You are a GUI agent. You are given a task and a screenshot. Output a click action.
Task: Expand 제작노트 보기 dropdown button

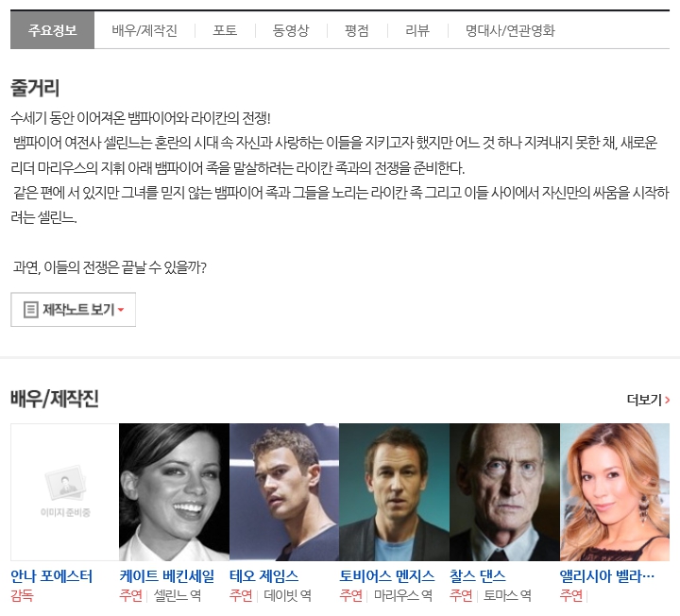(x=74, y=309)
